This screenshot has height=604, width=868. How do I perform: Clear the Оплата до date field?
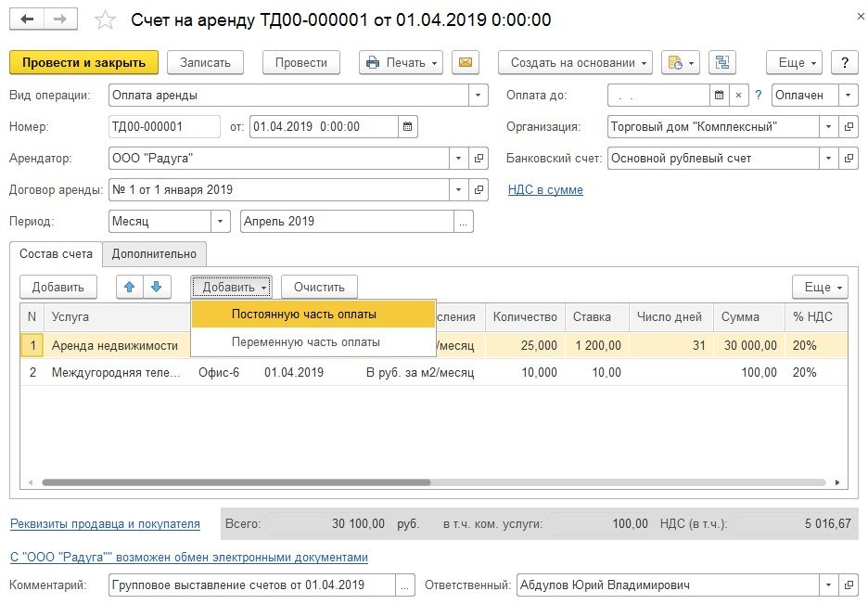point(738,95)
